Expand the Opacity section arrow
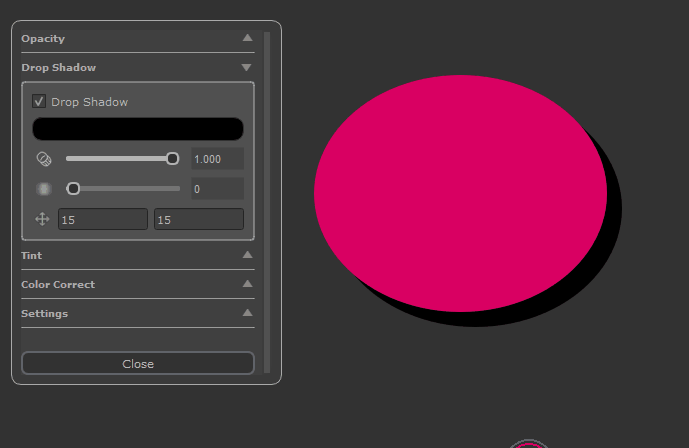 [247, 38]
